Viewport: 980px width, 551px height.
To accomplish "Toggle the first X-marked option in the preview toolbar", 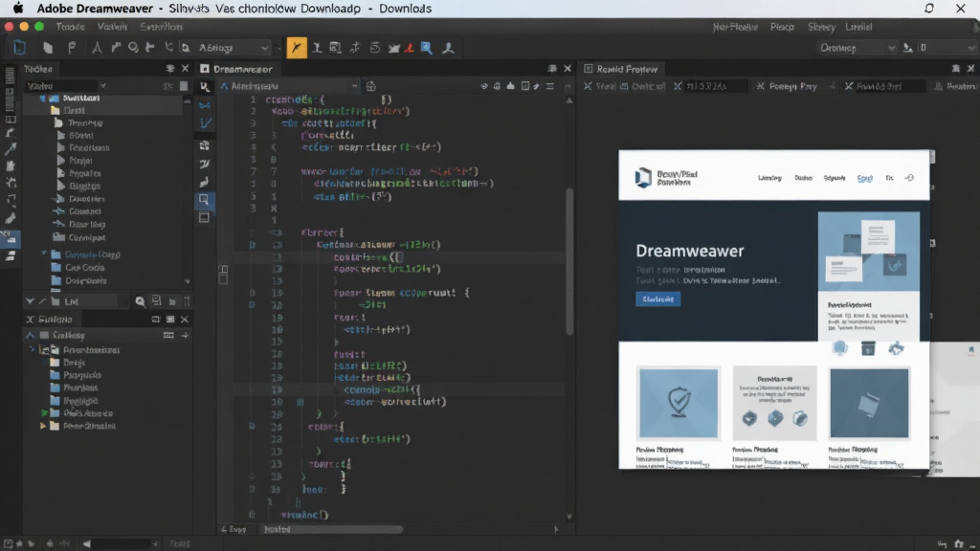I will (588, 86).
